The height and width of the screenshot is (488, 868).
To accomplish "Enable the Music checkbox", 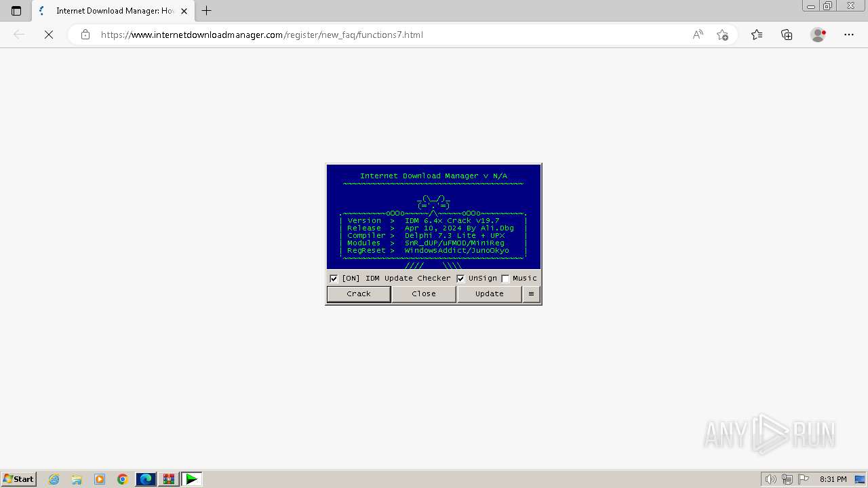I will pos(505,279).
